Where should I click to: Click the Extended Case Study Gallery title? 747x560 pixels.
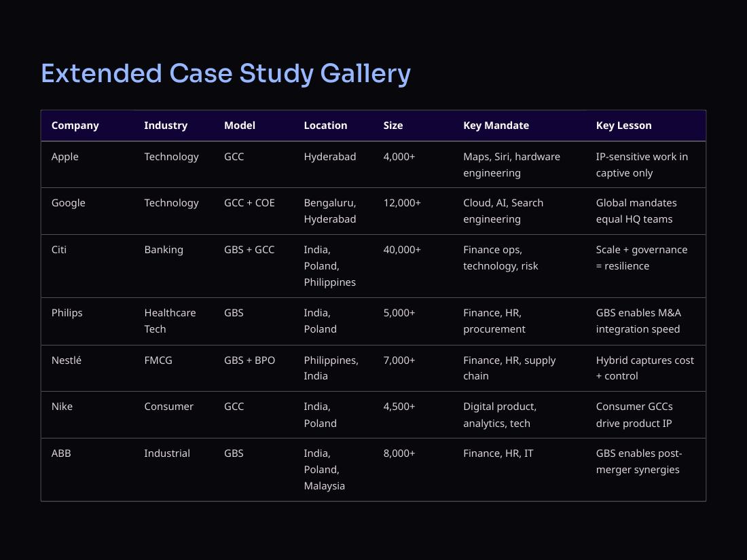[x=226, y=74]
